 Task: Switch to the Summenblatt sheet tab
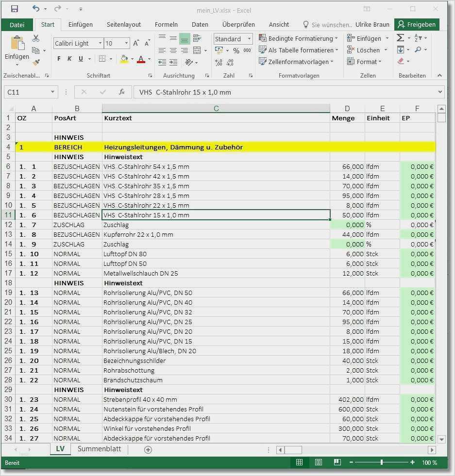pos(99,449)
